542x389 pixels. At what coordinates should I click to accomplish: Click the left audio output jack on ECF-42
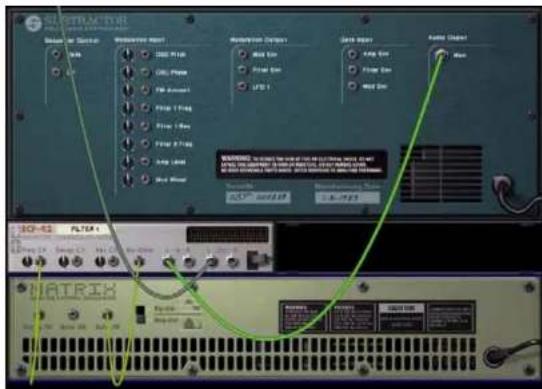[211, 262]
